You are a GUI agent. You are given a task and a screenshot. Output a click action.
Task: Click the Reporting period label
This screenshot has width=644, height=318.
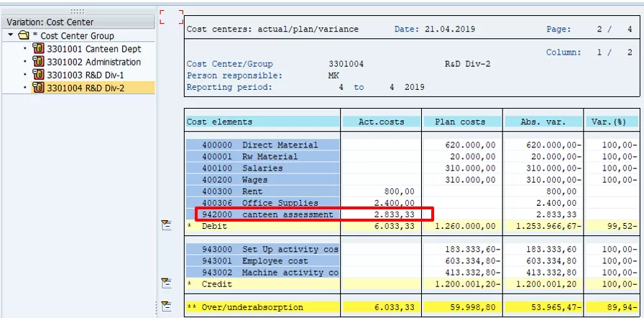229,87
